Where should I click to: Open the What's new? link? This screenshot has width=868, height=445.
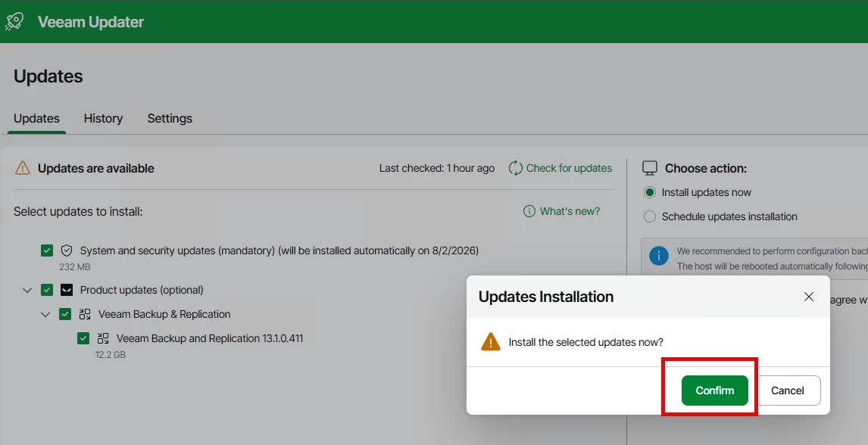570,211
